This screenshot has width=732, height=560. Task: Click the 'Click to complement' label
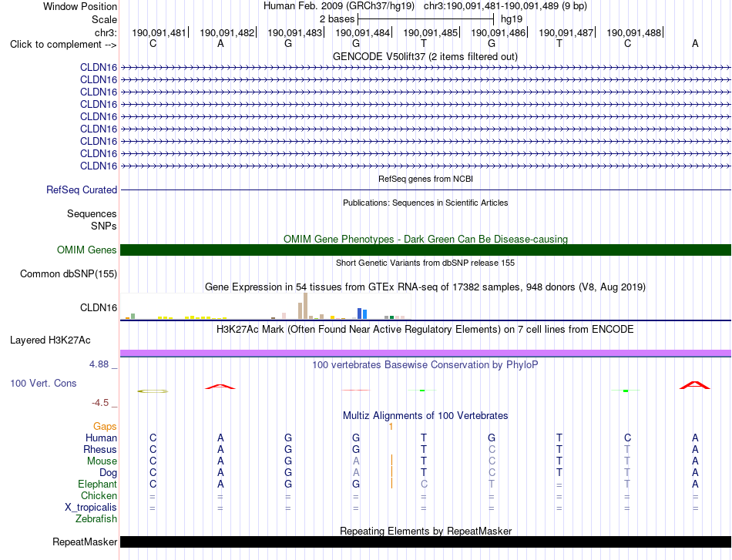(x=63, y=45)
